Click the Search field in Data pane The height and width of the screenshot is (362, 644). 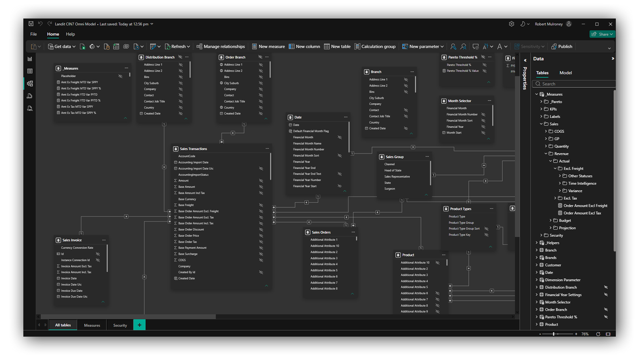pos(574,84)
